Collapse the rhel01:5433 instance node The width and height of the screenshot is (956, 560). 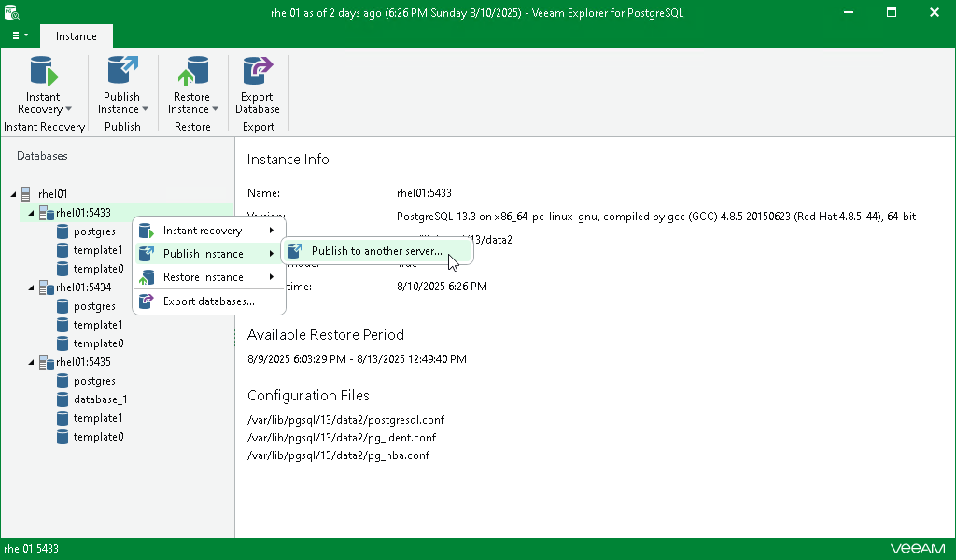(x=31, y=213)
